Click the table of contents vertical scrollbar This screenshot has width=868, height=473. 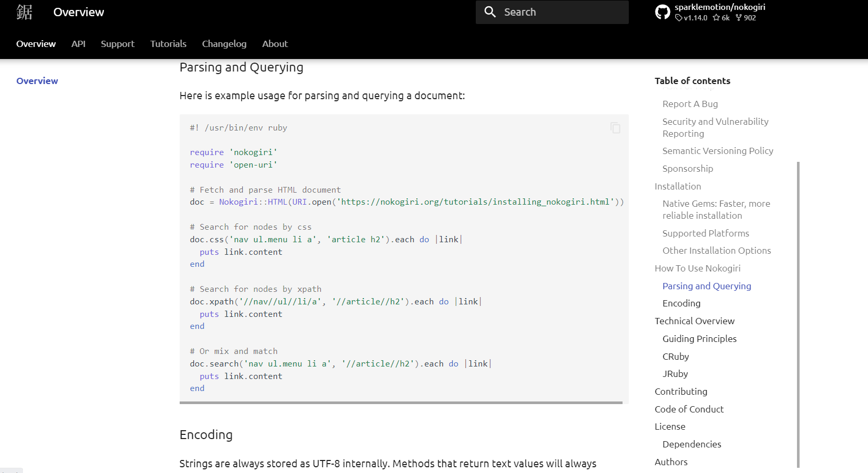[x=798, y=314]
